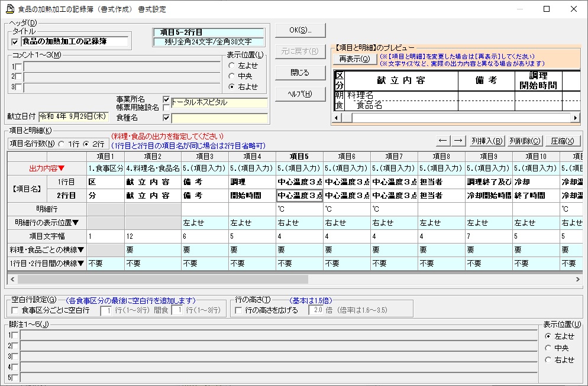
Task: Click 項目8 2行目 cell 担当者
Action: tap(441, 196)
